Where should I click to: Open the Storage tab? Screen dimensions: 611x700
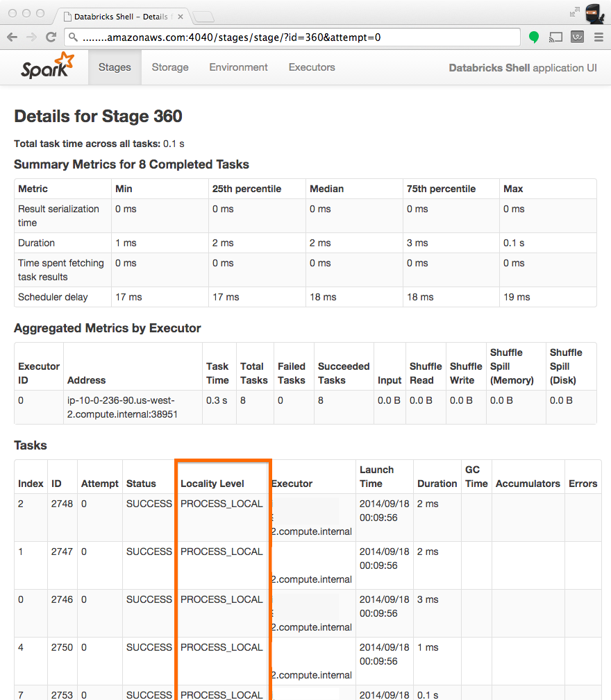[x=170, y=67]
